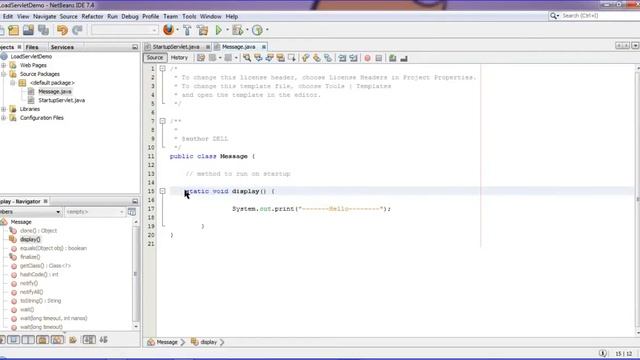Select StartupServlet.java in project tree
The image size is (640, 360).
pyautogui.click(x=62, y=100)
